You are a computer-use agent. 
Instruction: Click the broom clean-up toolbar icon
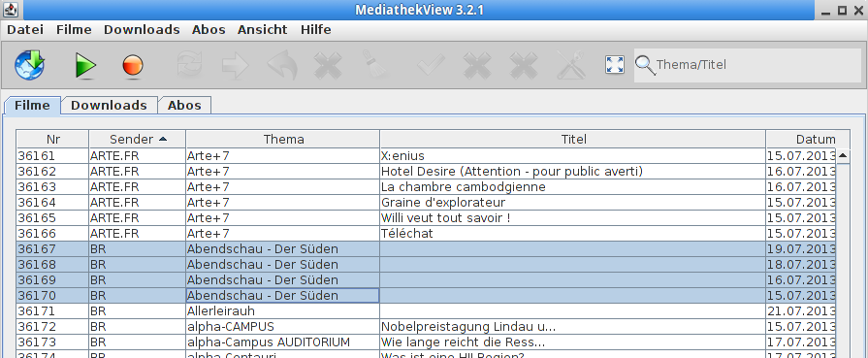point(375,65)
